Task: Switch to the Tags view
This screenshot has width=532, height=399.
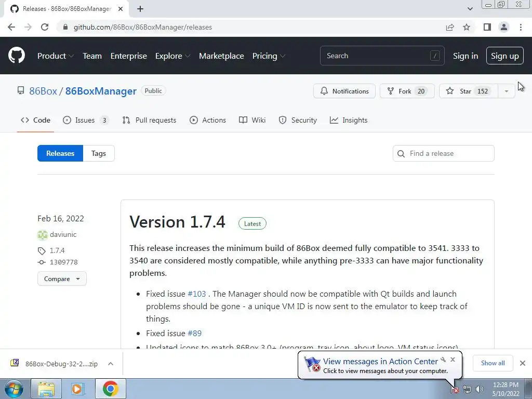Action: (99, 153)
